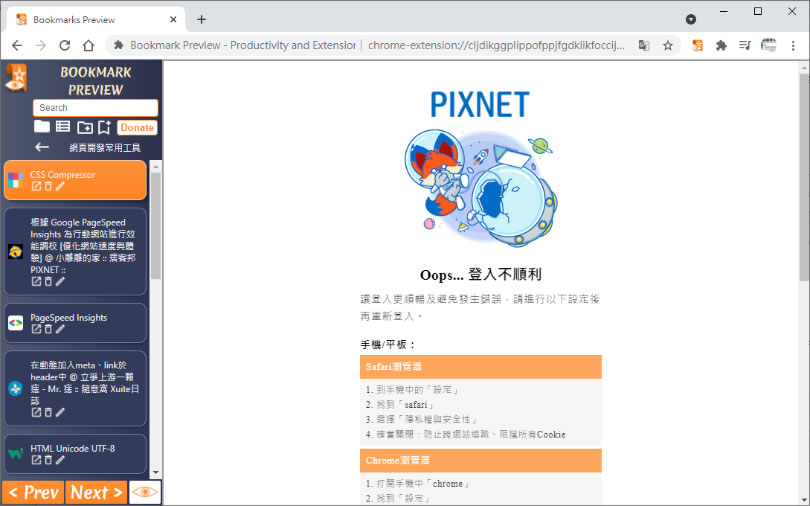The height and width of the screenshot is (506, 810).
Task: Edit the HTML Unicode UTF-8 bookmark
Action: (60, 460)
